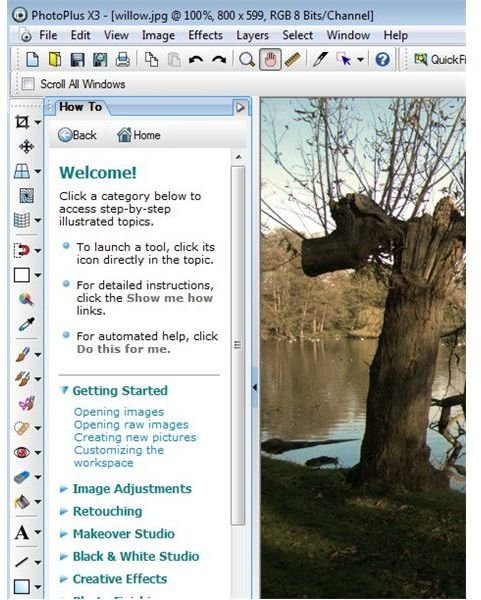Collapse the Getting Started section

[114, 390]
